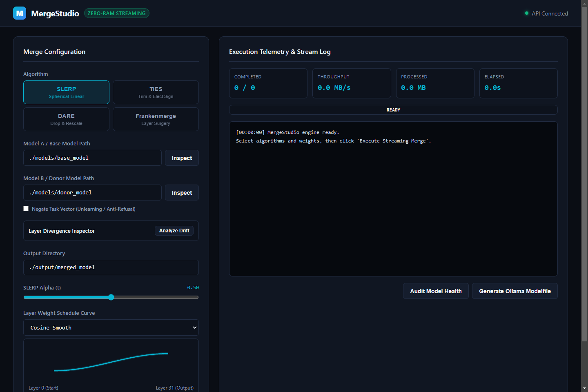This screenshot has width=588, height=392.
Task: Click the 'Layer 31 (Output)' axis label
Action: pos(175,388)
